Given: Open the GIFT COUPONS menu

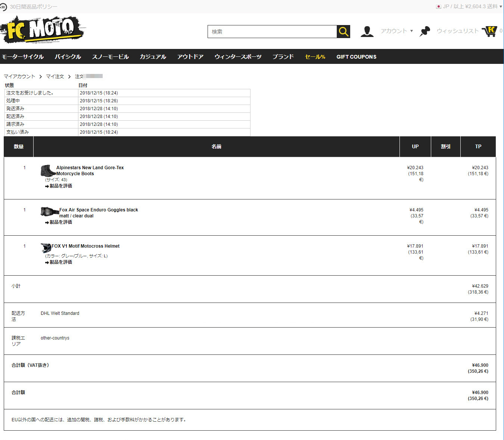Looking at the screenshot, I should [x=357, y=57].
